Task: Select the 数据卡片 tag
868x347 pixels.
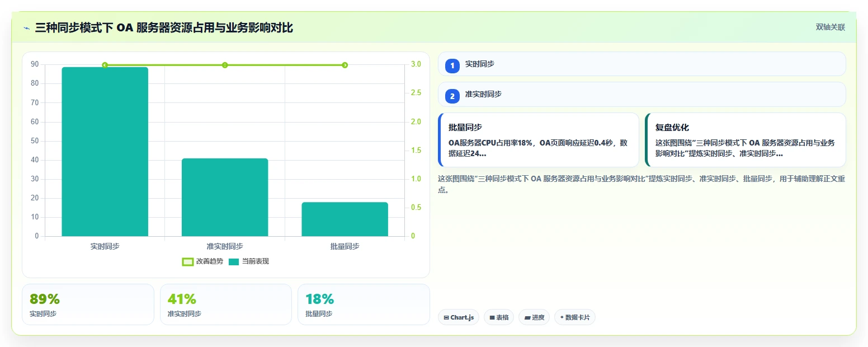Action: (575, 317)
